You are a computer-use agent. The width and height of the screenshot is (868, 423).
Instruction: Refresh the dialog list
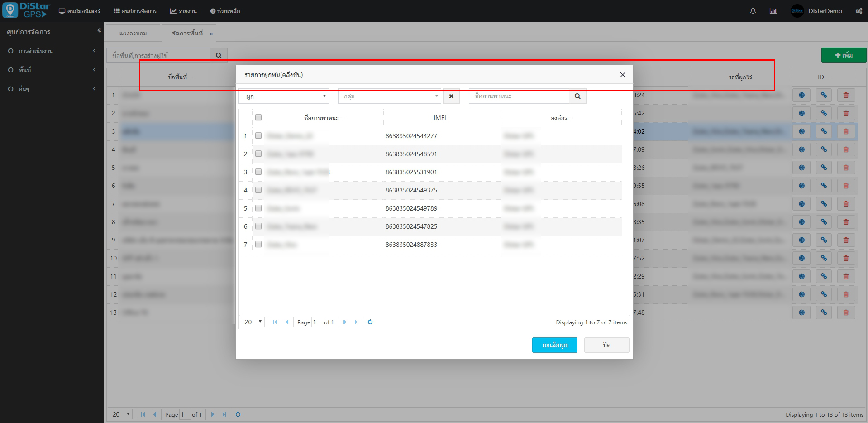[370, 322]
